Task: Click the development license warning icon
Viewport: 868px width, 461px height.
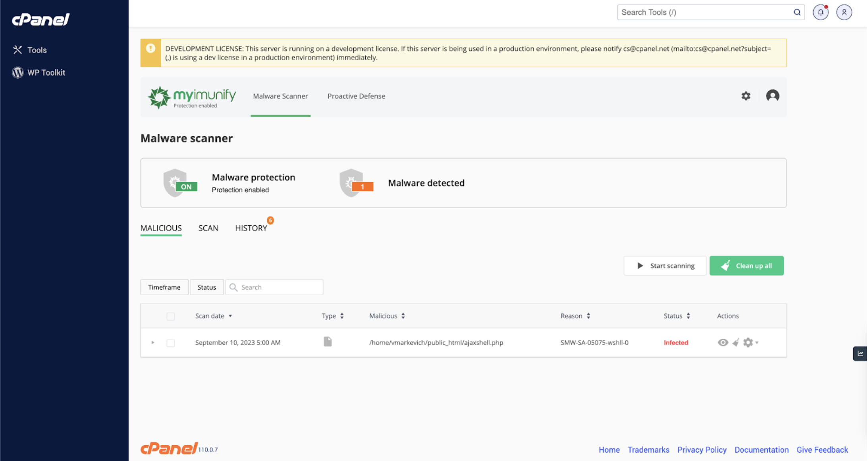Action: [150, 48]
